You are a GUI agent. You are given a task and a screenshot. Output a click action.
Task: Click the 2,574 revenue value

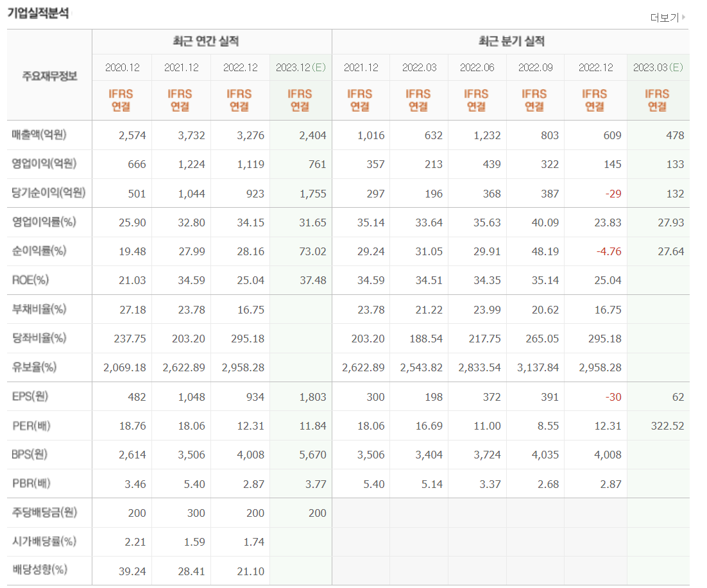point(132,136)
